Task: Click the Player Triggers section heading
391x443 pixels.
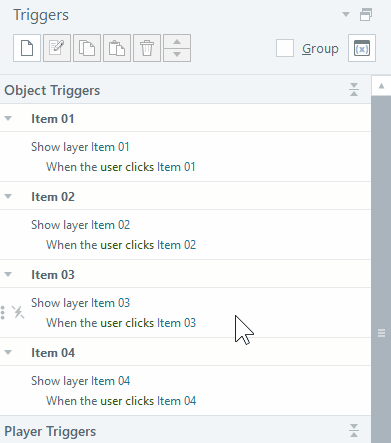Action: [x=50, y=431]
